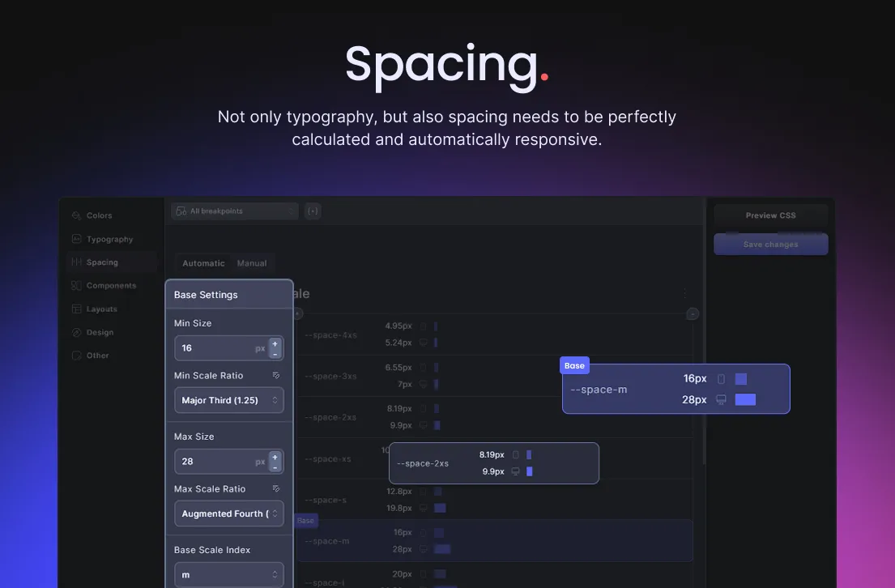Open the scale's three-dot options menu

[x=684, y=293]
